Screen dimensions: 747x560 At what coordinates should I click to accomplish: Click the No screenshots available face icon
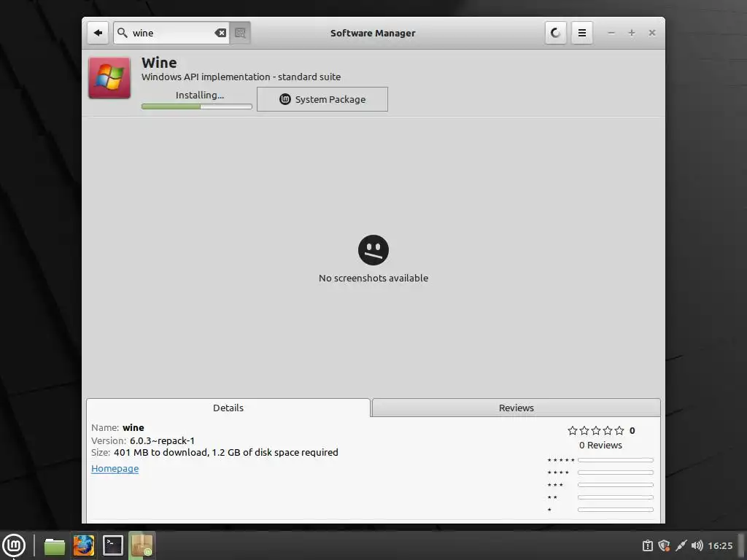point(373,250)
